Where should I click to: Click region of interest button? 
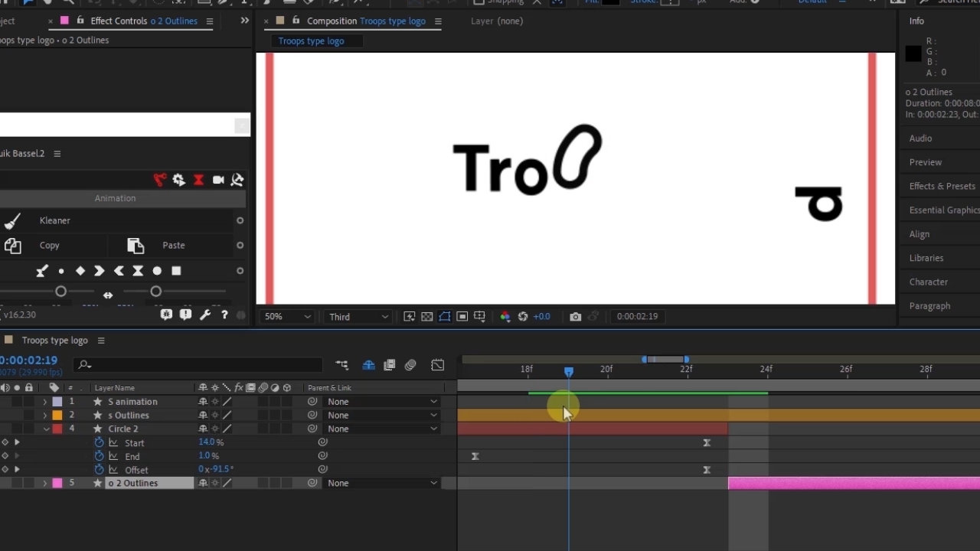[x=462, y=317]
